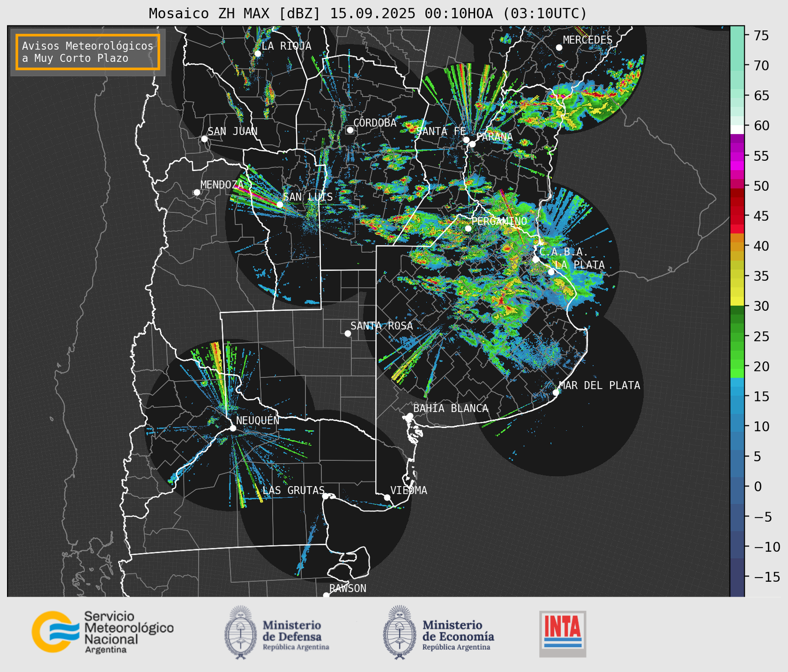The image size is (788, 672).
Task: Click the Ministerio de Defensa emblem
Action: click(241, 632)
